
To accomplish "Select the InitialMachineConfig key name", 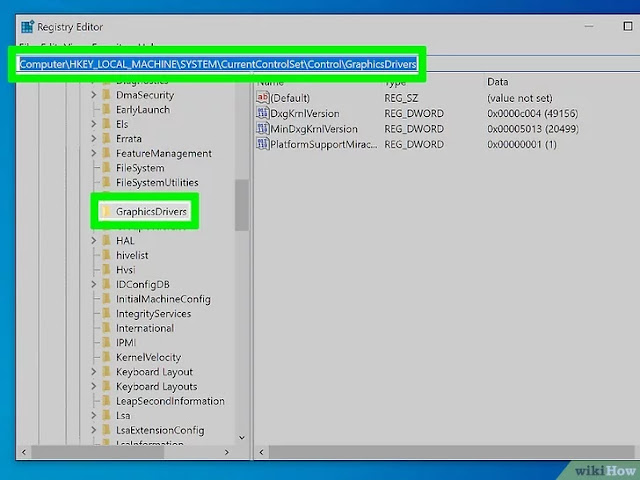I will [163, 299].
